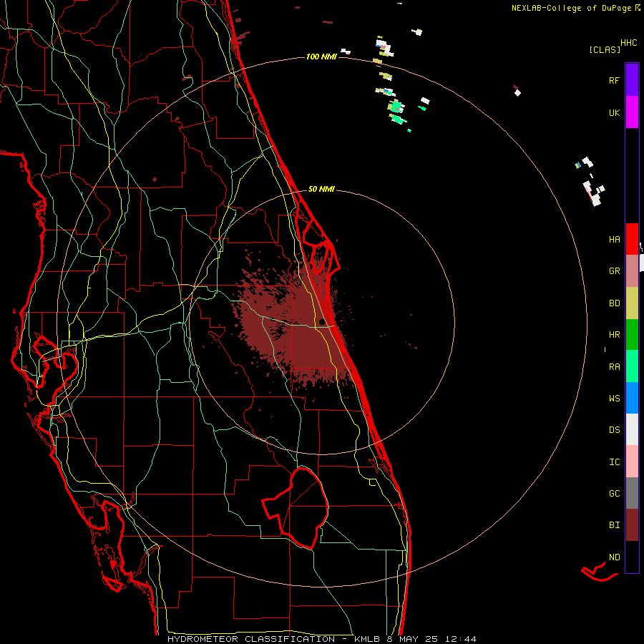Click the Lake Okeechobee outline on the map
644x644 pixels.
296,508
